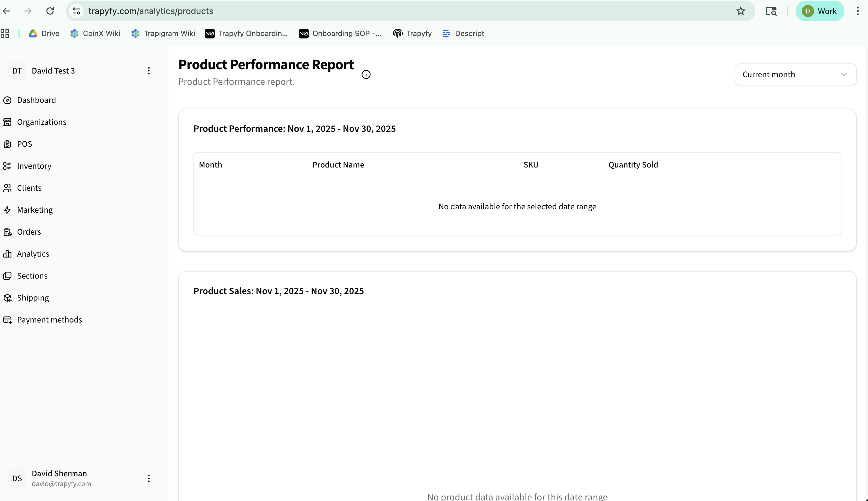The width and height of the screenshot is (868, 501).
Task: Click the Orders clipboard icon
Action: [x=7, y=232]
